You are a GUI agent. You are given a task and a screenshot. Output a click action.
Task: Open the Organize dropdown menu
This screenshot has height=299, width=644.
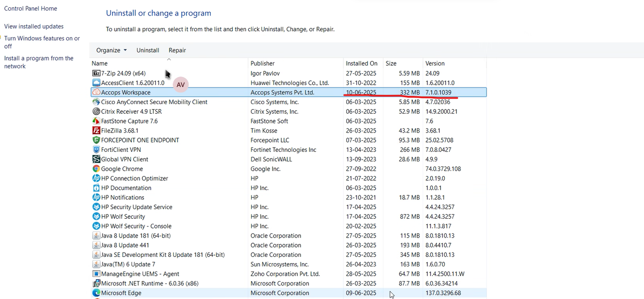[111, 50]
